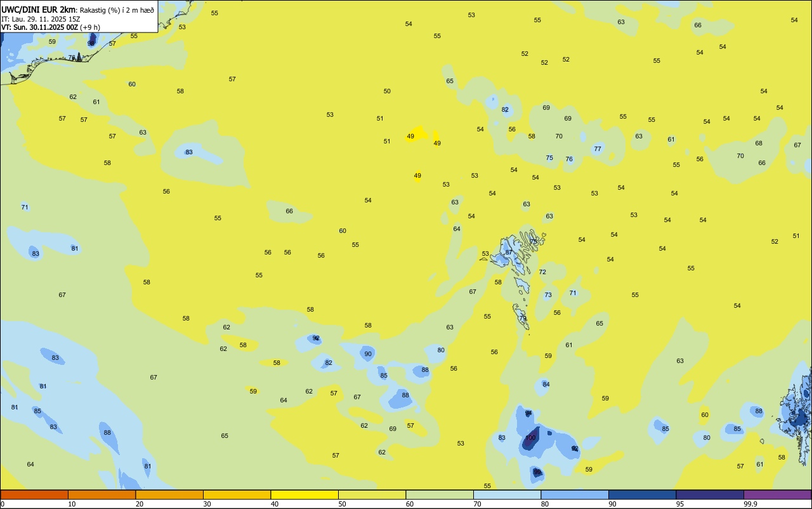Image resolution: width=812 pixels, height=509 pixels.
Task: Click the amber 30–40 legend swatch
Action: [x=237, y=494]
